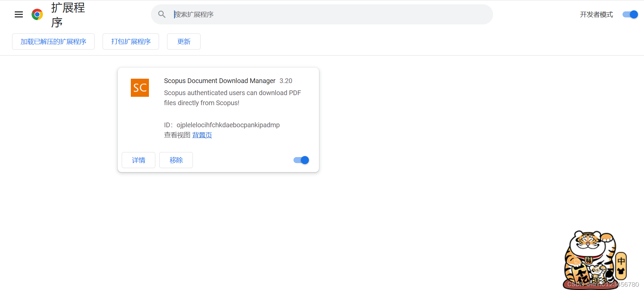Click 移除 to remove the extension
644x290 pixels.
click(x=176, y=160)
